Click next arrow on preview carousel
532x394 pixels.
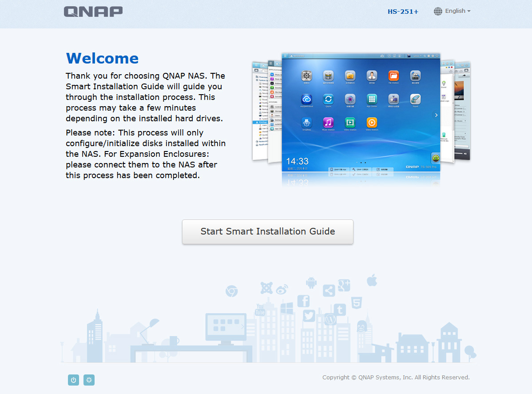pos(436,115)
